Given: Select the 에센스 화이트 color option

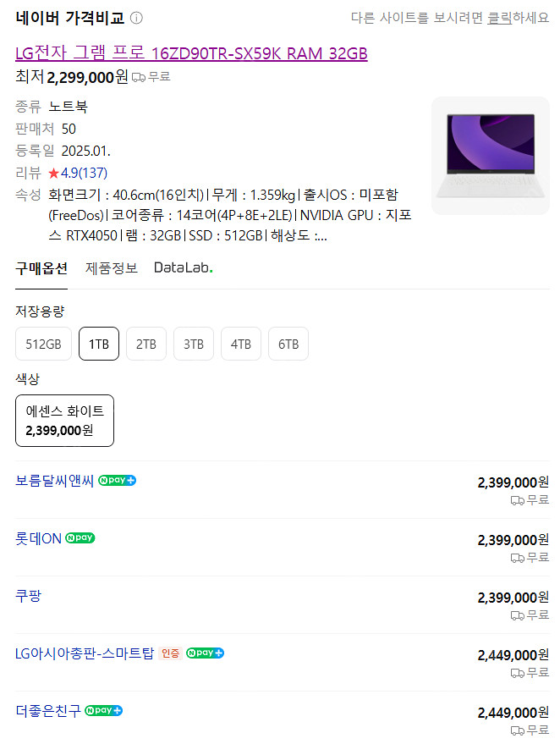Looking at the screenshot, I should tap(64, 421).
